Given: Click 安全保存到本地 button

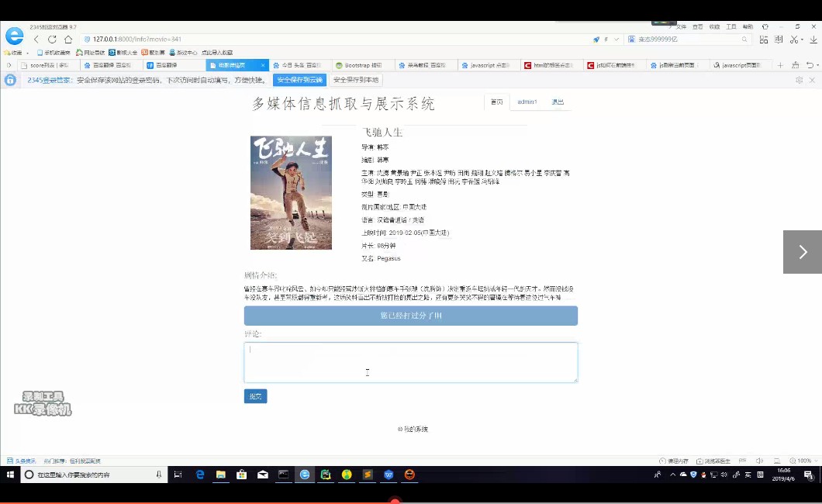Looking at the screenshot, I should point(356,80).
